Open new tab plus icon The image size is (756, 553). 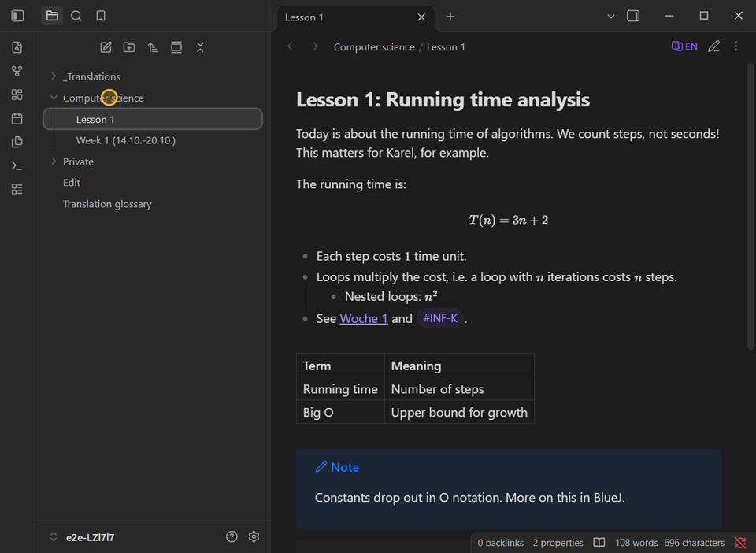point(450,17)
